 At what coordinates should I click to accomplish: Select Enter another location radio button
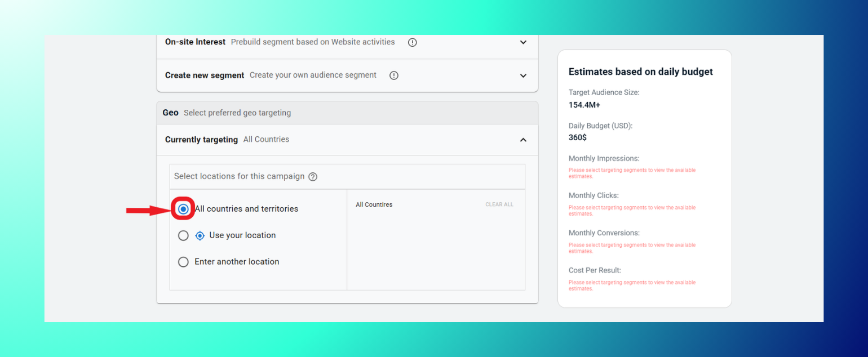pos(183,262)
